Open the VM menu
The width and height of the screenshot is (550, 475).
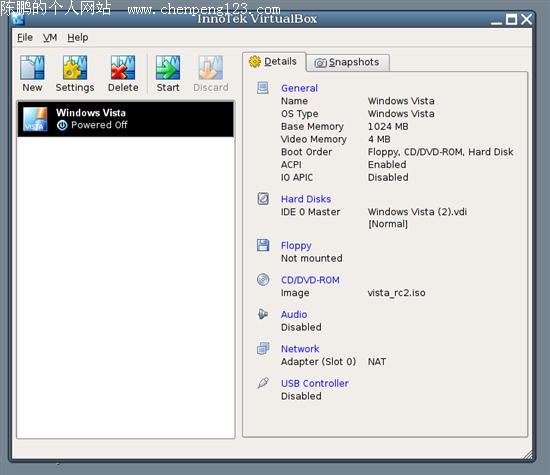(x=50, y=37)
